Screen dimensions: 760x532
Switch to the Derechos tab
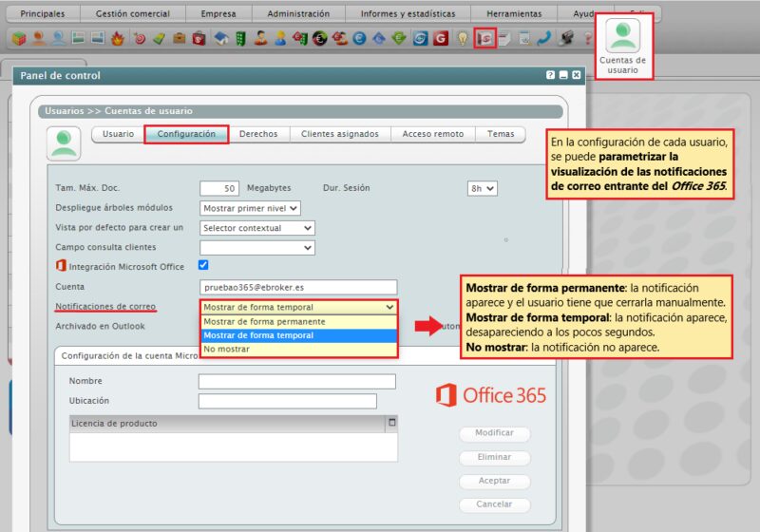(x=258, y=134)
